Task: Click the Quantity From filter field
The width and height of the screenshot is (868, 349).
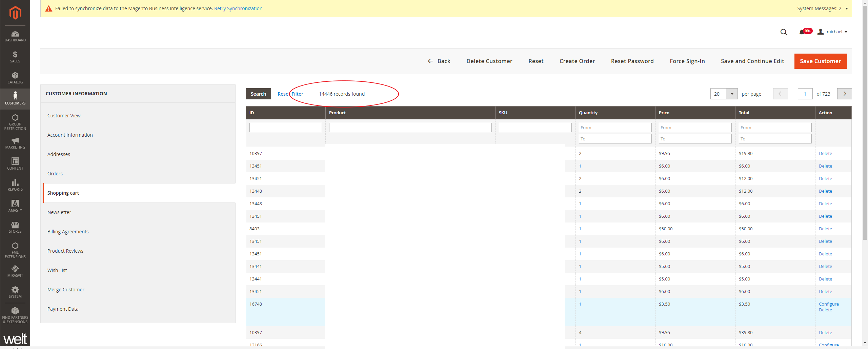Action: point(615,128)
